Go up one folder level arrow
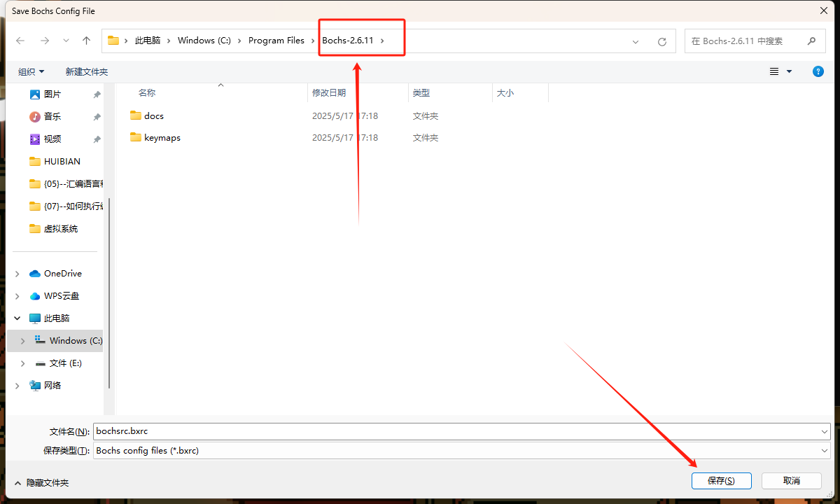This screenshot has width=840, height=504. 86,41
